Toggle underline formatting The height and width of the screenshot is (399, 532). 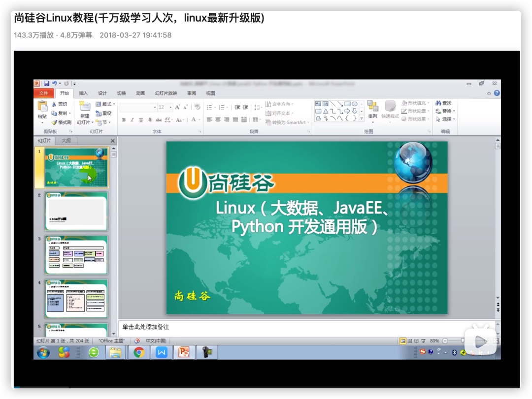pos(140,120)
